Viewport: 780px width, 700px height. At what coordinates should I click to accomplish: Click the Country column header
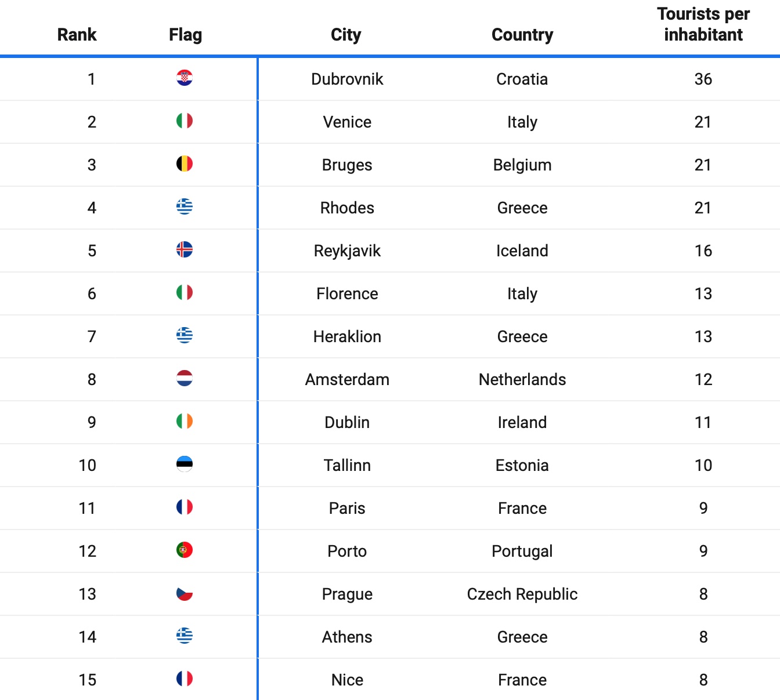[x=522, y=35]
